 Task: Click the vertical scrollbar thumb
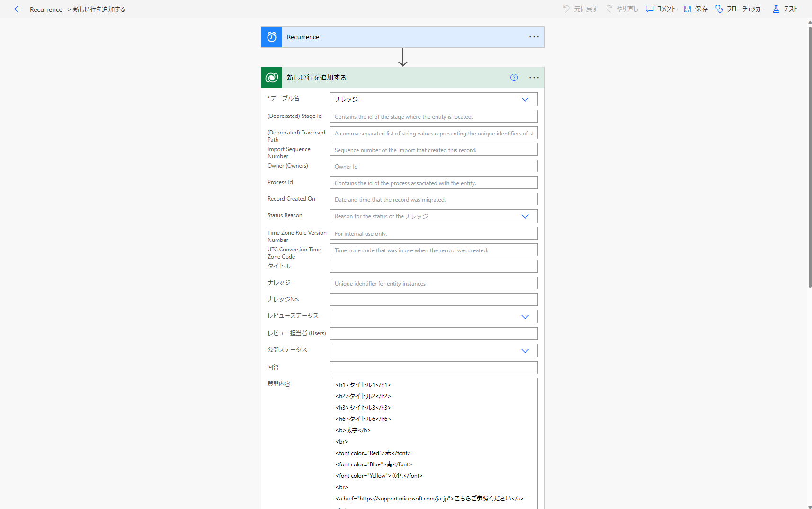810,157
